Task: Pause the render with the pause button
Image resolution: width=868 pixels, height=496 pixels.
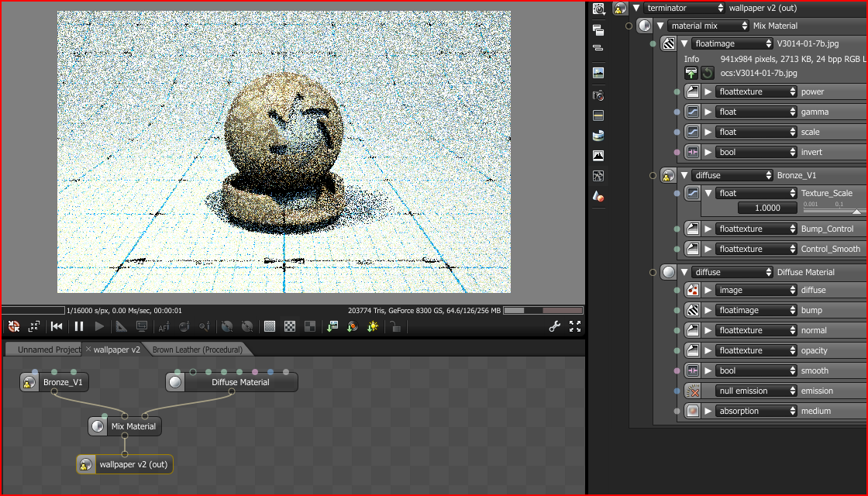Action: pos(78,326)
